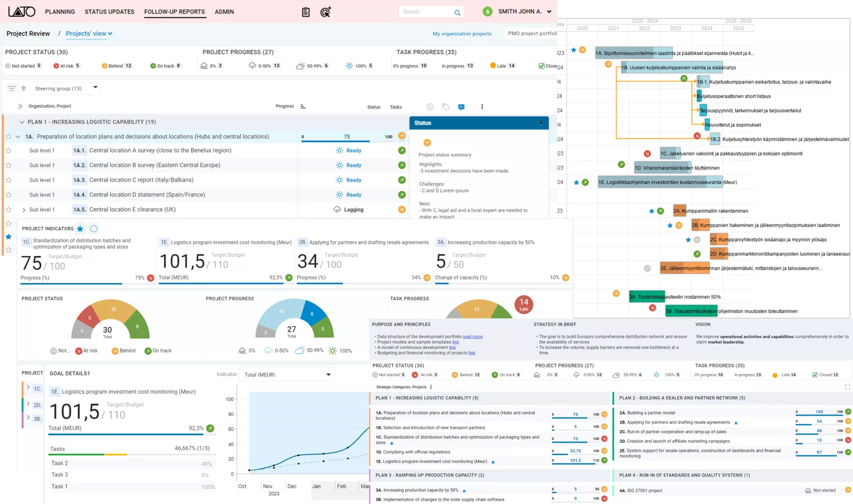Click the filter lines icon
This screenshot has width=853, height=504.
pos(12,88)
